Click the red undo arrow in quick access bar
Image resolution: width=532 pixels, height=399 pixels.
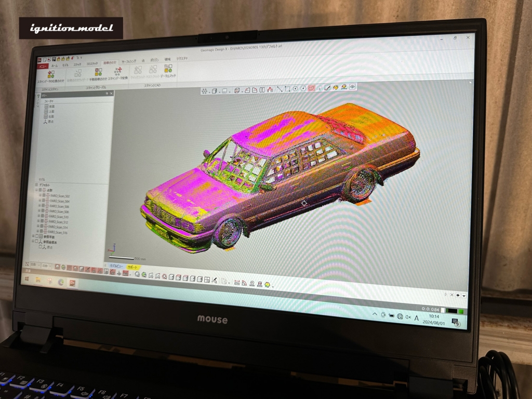(x=73, y=58)
